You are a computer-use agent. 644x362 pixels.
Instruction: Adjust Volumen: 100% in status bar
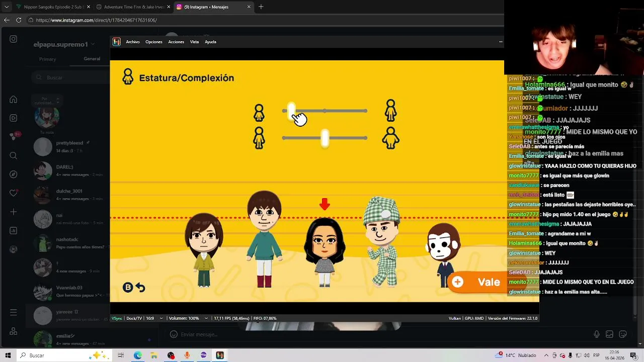point(184,318)
